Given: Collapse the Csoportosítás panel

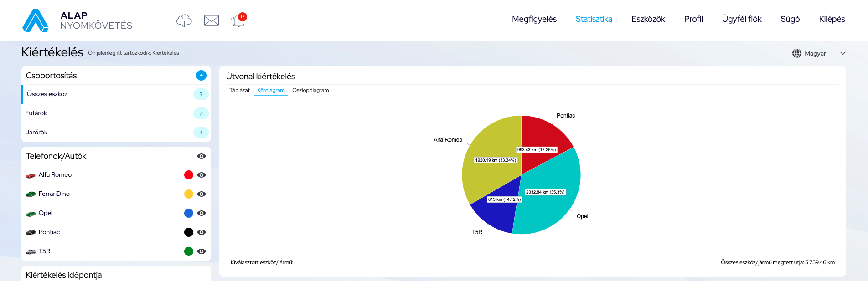Looking at the screenshot, I should click(201, 76).
